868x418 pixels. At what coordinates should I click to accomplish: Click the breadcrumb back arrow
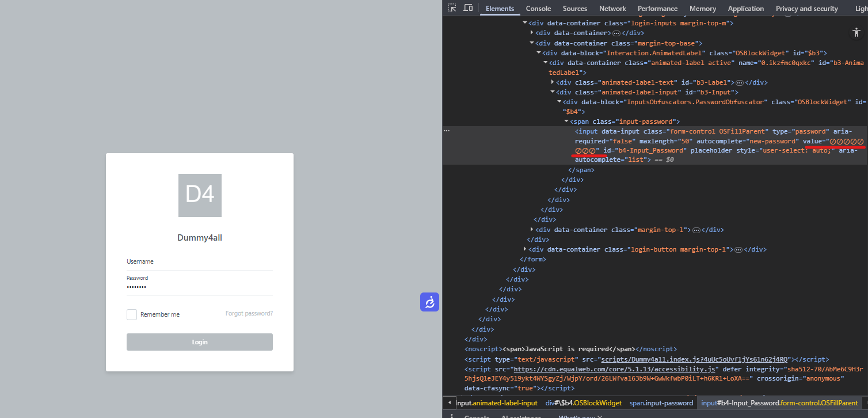click(448, 402)
